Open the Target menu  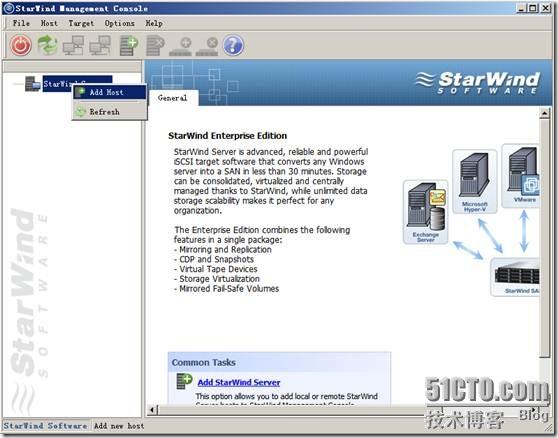coord(81,23)
